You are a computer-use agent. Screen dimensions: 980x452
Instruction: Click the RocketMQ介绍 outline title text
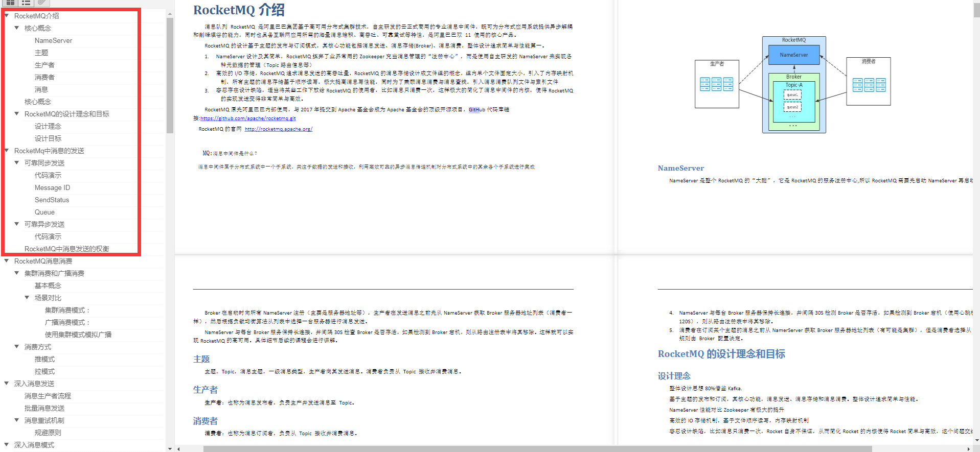(x=36, y=16)
